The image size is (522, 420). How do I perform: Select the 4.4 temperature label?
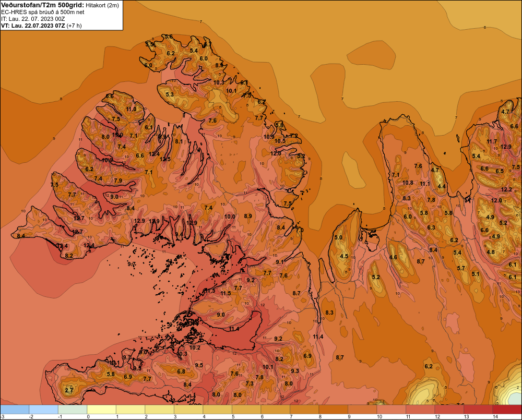(x=442, y=186)
